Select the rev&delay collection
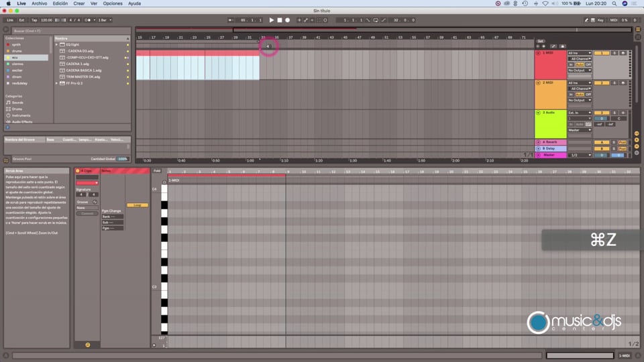 pyautogui.click(x=19, y=83)
